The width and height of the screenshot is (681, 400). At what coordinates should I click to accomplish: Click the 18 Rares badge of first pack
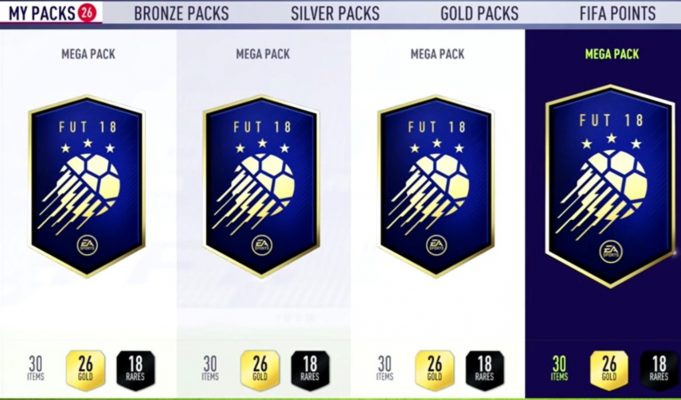(136, 370)
